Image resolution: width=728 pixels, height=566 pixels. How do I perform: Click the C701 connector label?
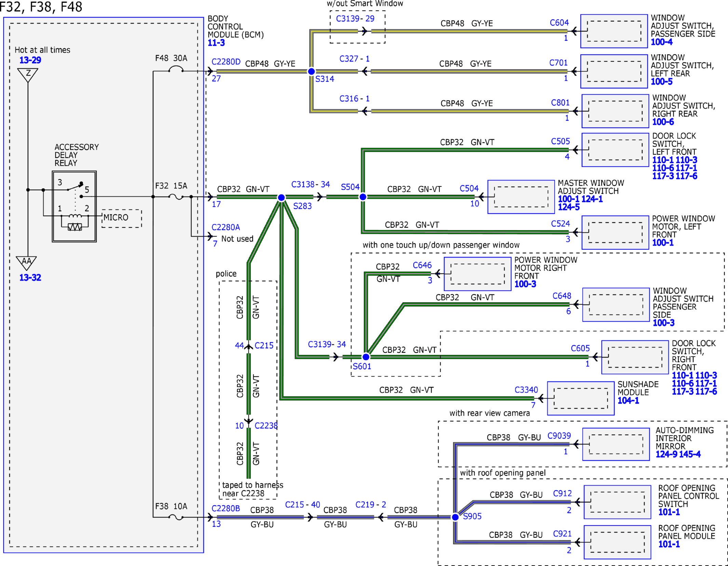click(558, 63)
